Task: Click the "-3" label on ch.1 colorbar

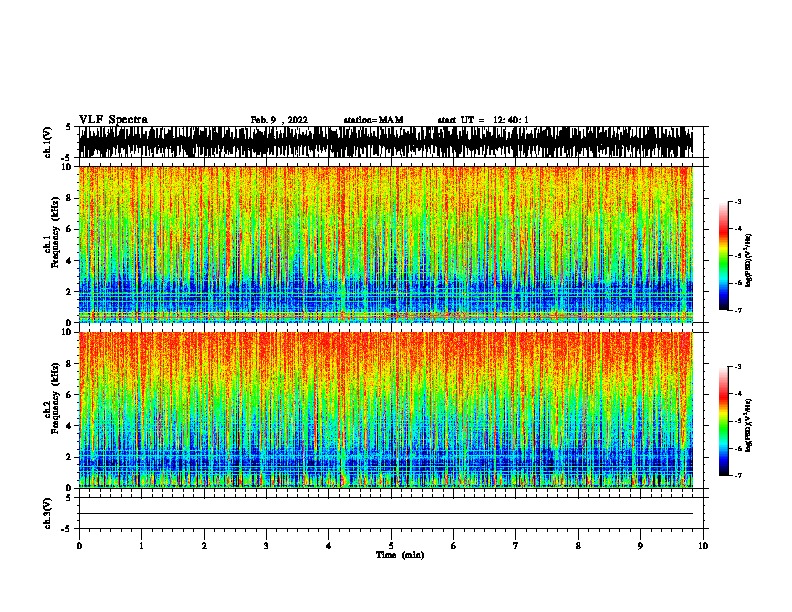Action: [738, 201]
